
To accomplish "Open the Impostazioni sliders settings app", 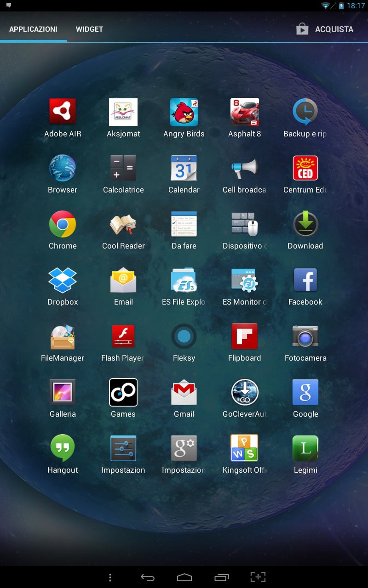I will coord(123,448).
